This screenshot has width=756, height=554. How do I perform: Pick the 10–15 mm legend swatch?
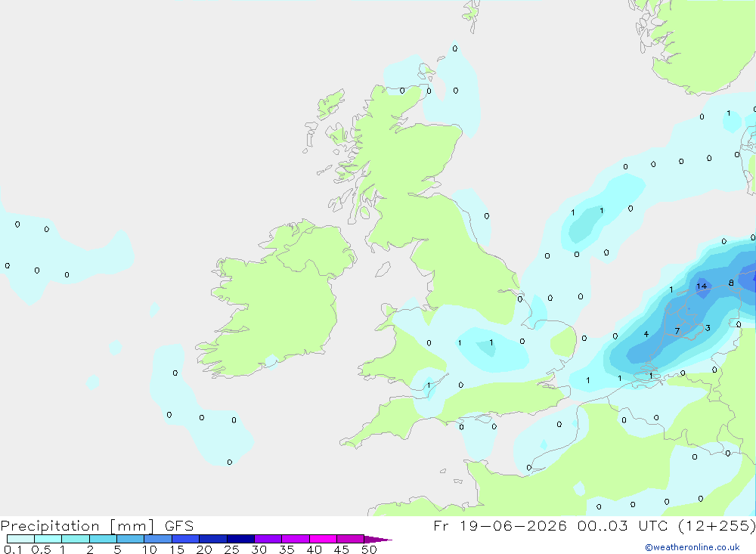[158, 539]
